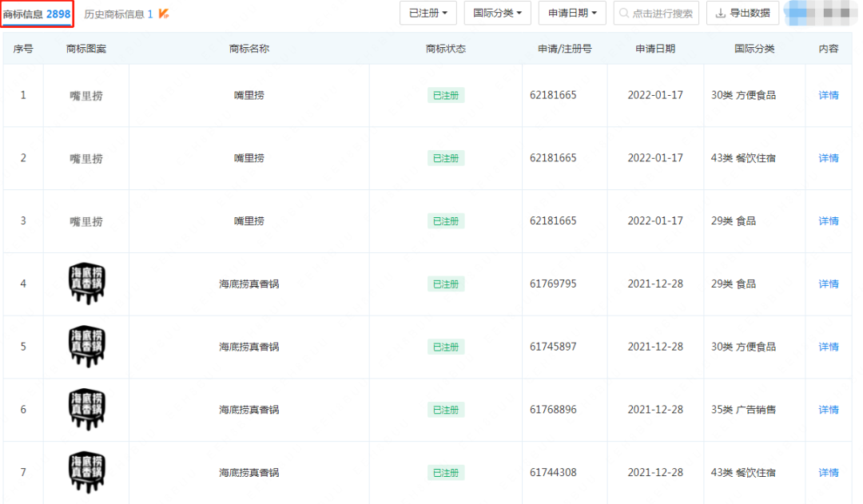
Task: Open the 历史商标信息 tab
Action: pos(118,14)
